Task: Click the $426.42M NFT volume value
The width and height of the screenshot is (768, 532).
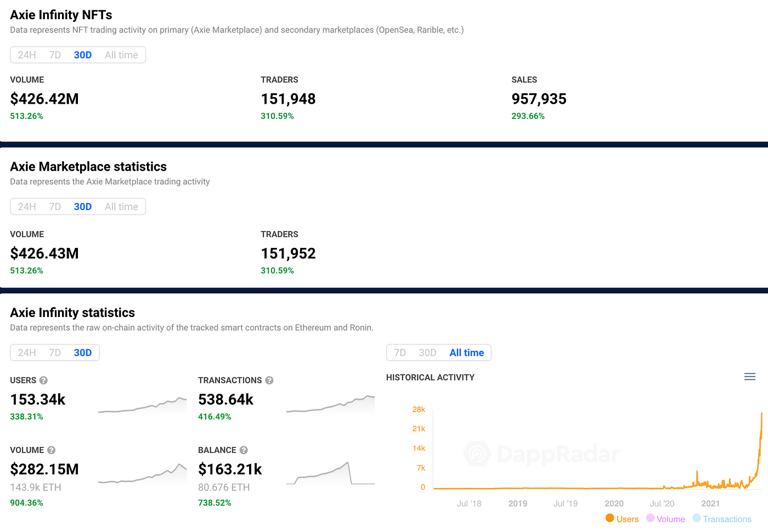Action: tap(44, 99)
